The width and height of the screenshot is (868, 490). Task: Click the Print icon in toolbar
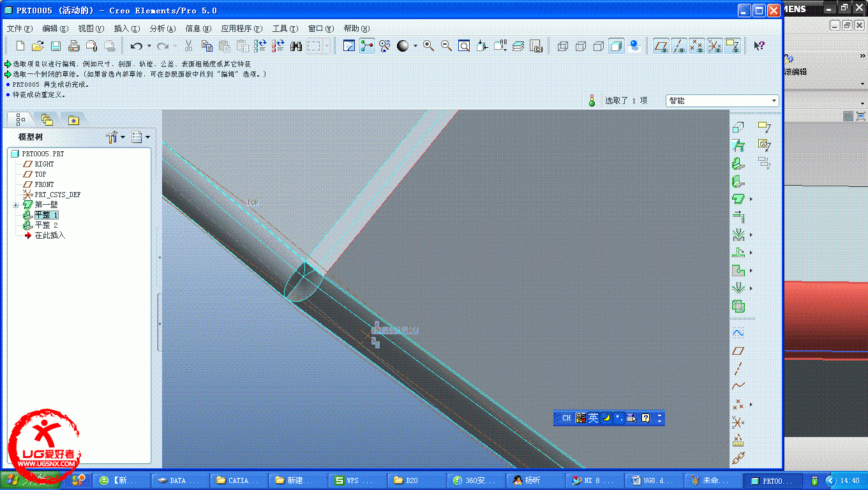point(73,46)
